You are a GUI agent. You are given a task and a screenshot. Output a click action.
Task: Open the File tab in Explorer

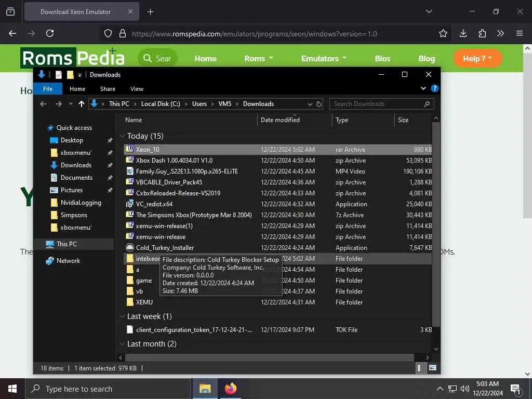(x=48, y=88)
